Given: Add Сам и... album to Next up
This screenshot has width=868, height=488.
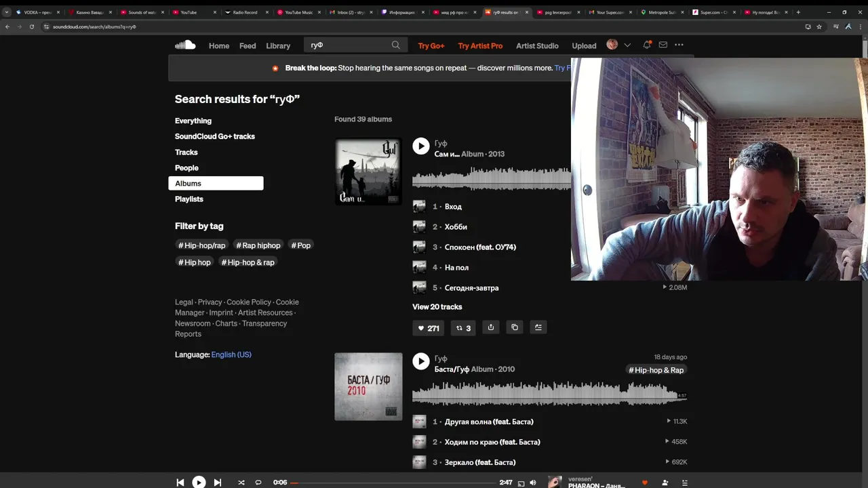Looking at the screenshot, I should (x=538, y=327).
